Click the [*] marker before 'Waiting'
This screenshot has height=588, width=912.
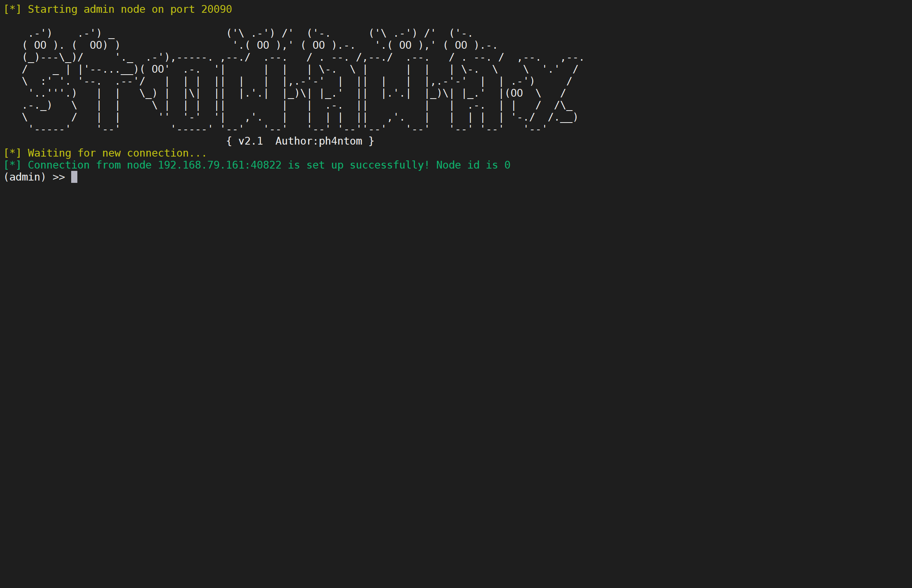coord(12,153)
